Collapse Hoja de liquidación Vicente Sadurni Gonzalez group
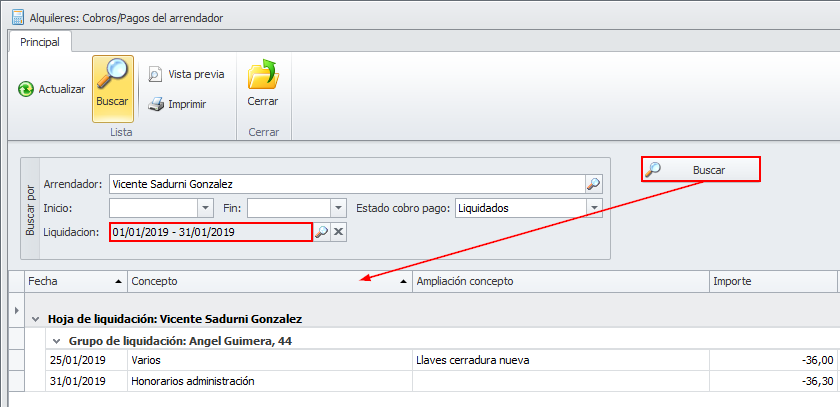The height and width of the screenshot is (407, 840). click(x=35, y=319)
